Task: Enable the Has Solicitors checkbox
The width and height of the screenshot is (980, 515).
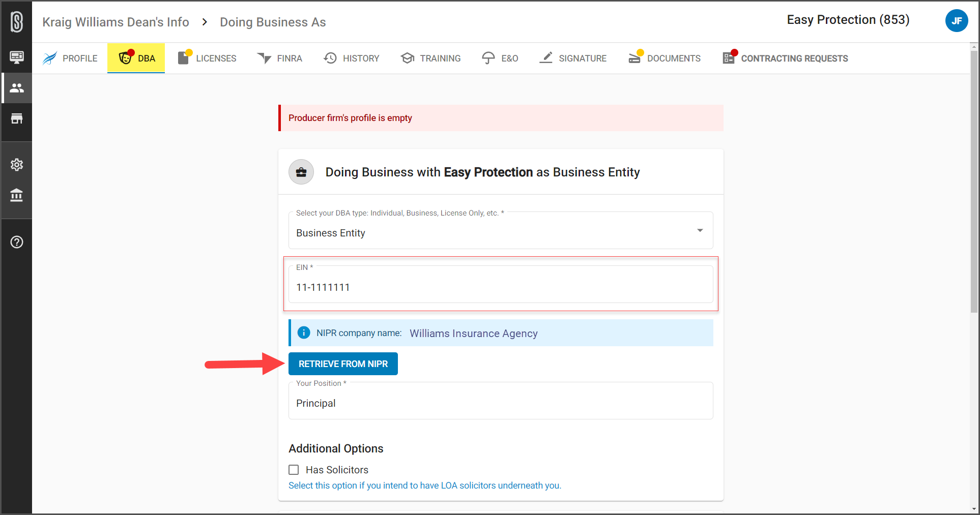Action: click(294, 470)
